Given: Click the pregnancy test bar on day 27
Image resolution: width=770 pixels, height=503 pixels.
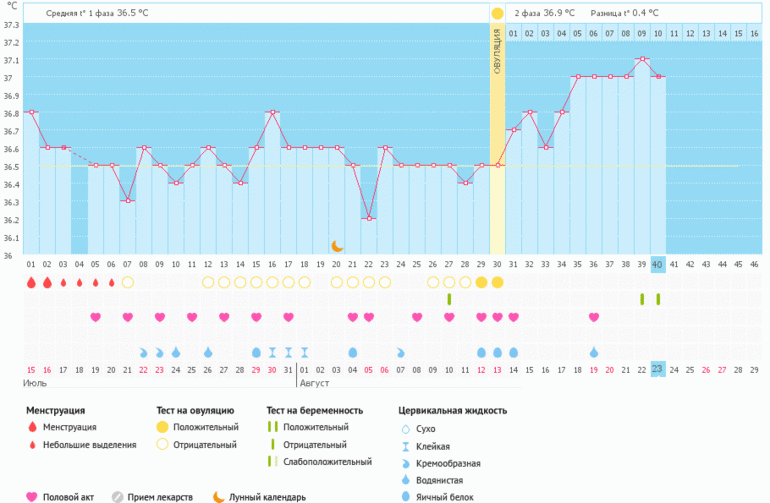Looking at the screenshot, I should tap(449, 299).
